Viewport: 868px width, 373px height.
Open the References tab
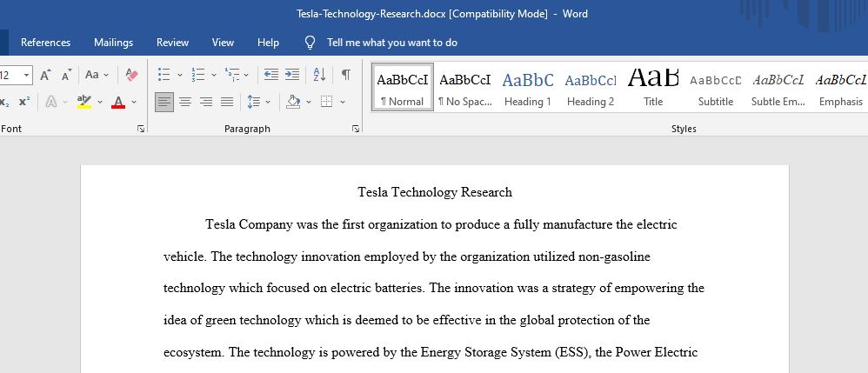point(45,43)
